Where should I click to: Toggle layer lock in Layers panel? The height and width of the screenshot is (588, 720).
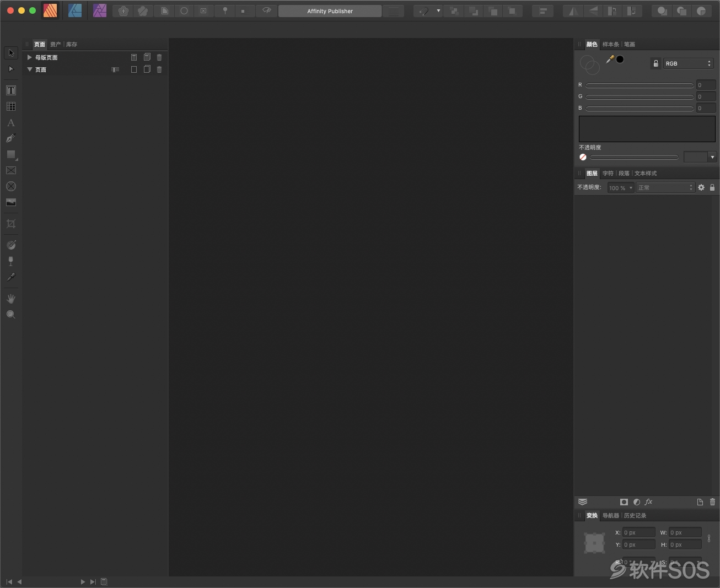712,187
